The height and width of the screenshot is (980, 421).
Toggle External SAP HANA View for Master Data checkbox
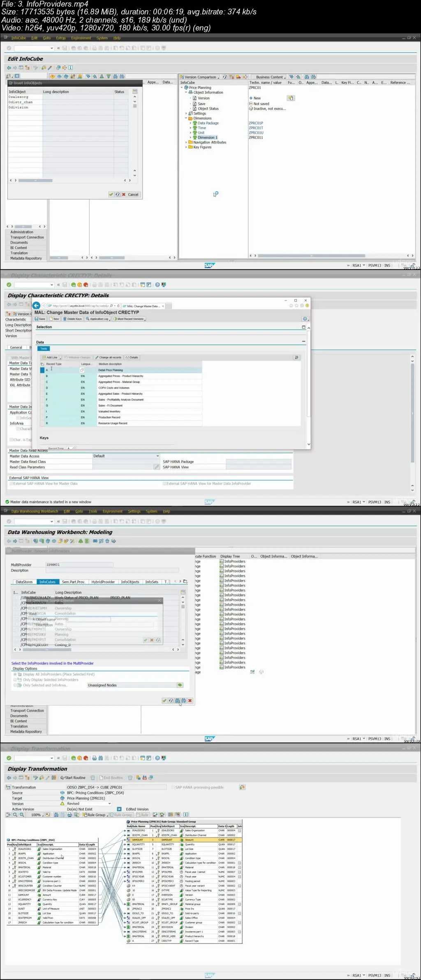pyautogui.click(x=11, y=484)
